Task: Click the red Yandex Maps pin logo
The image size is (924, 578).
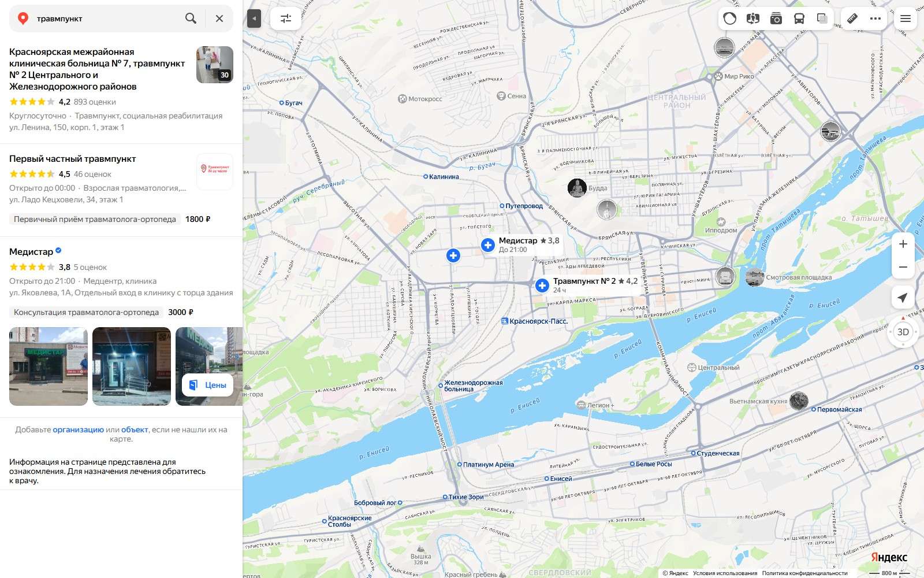Action: [23, 18]
